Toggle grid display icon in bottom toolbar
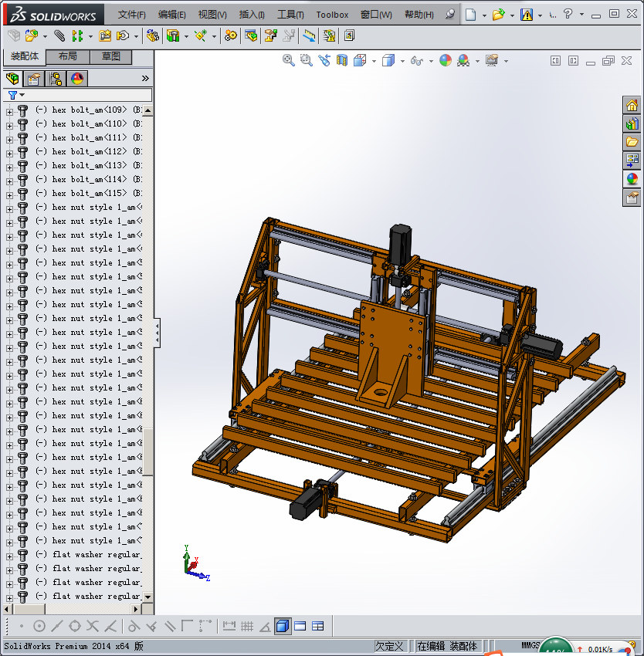Screen dimensions: 644x656 click(247, 626)
